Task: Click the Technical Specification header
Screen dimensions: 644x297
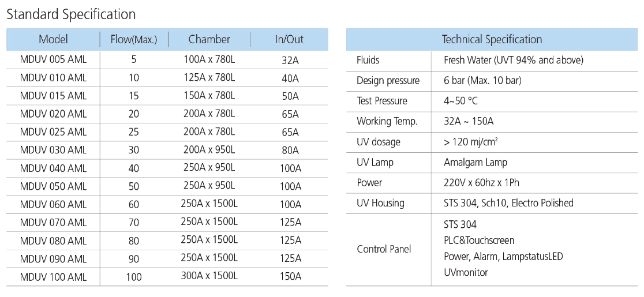Action: (492, 40)
